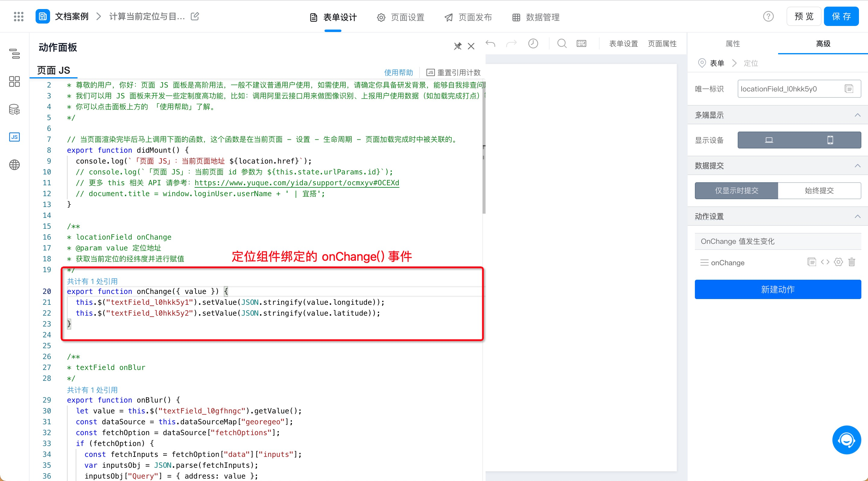Click 文档案例 breadcrumb
Viewport: 868px width, 481px height.
[72, 17]
